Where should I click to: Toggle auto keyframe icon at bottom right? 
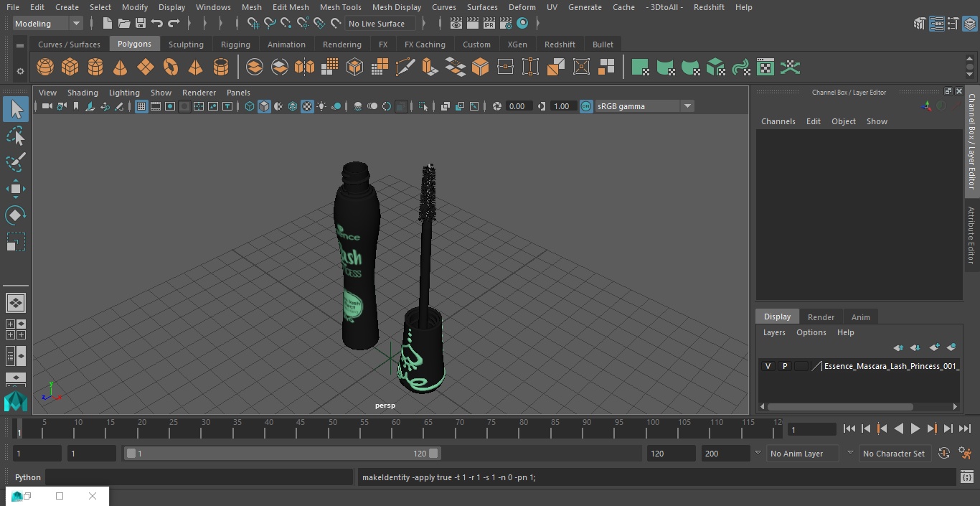point(944,454)
